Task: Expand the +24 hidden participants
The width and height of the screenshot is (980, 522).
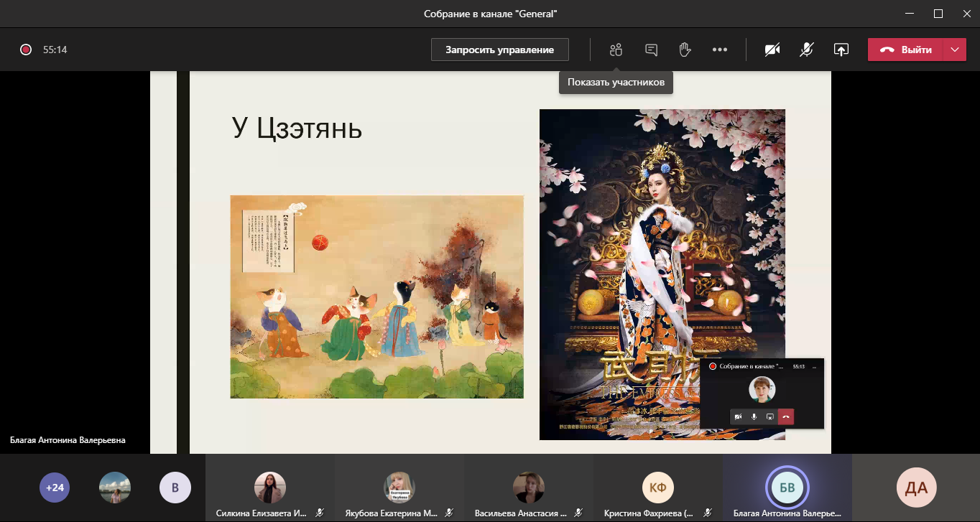Action: tap(55, 488)
